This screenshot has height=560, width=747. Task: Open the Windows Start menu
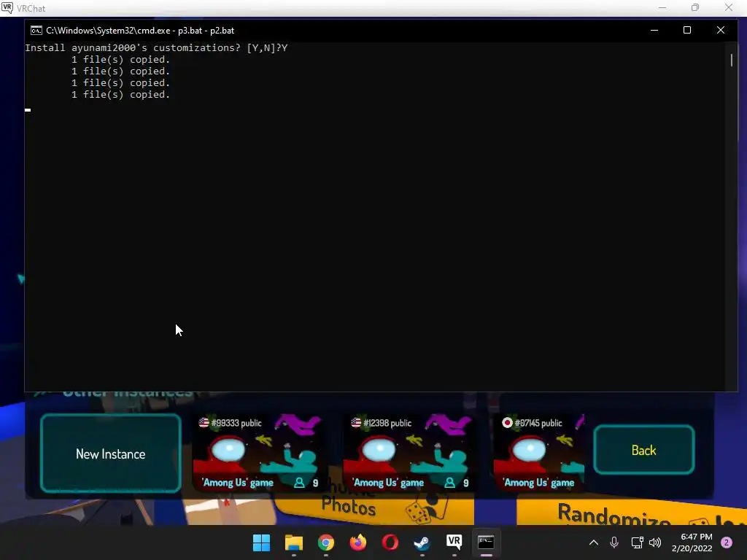tap(261, 542)
